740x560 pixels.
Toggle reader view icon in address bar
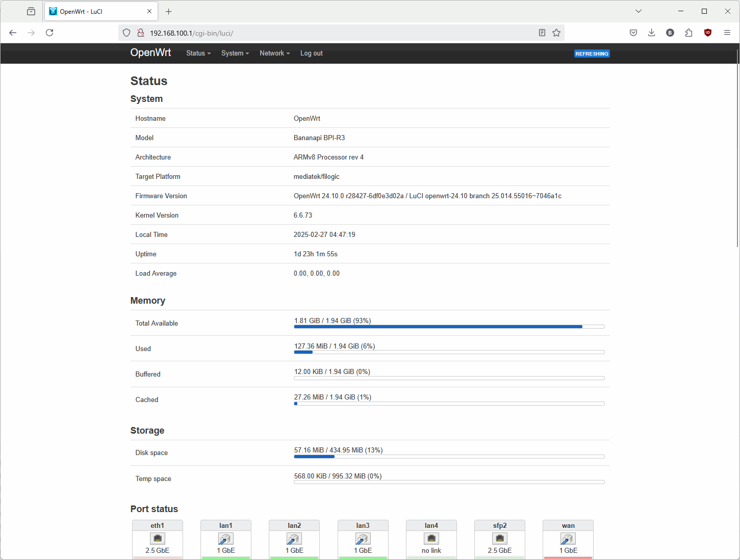(542, 33)
